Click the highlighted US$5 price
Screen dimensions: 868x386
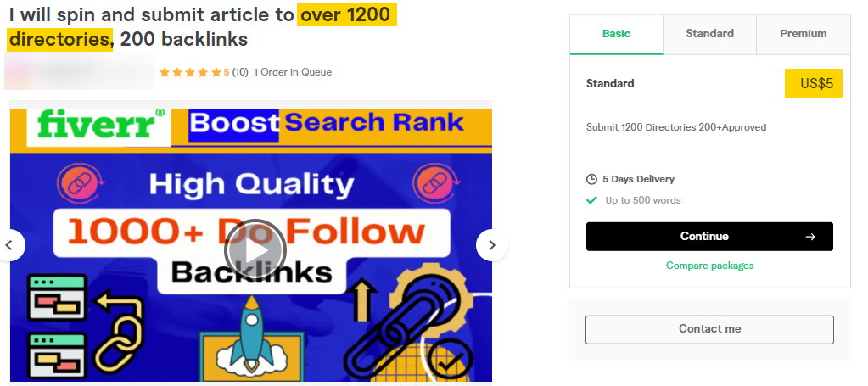815,83
